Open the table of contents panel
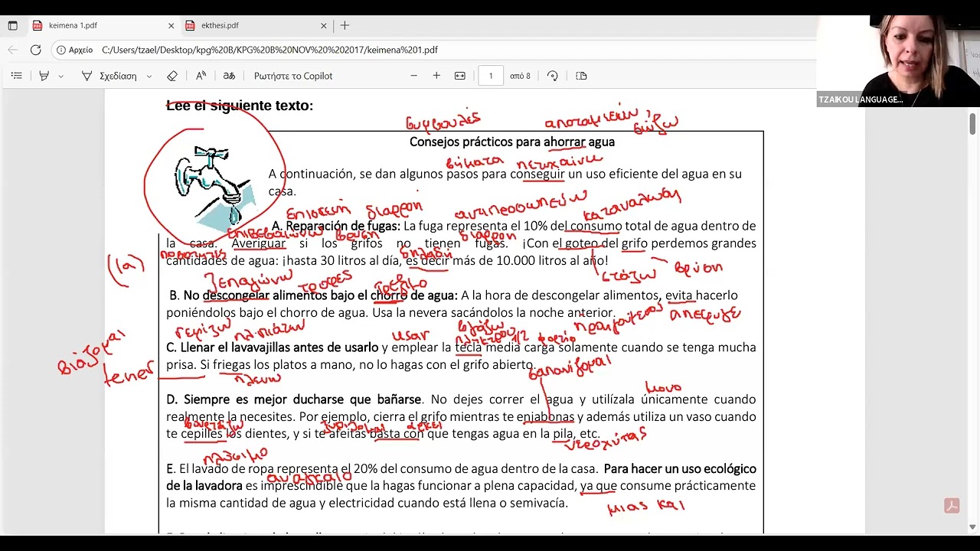 [x=16, y=76]
